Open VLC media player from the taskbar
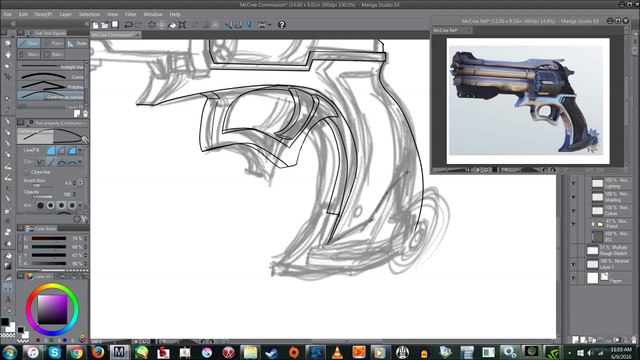The width and height of the screenshot is (640, 360). (337, 352)
